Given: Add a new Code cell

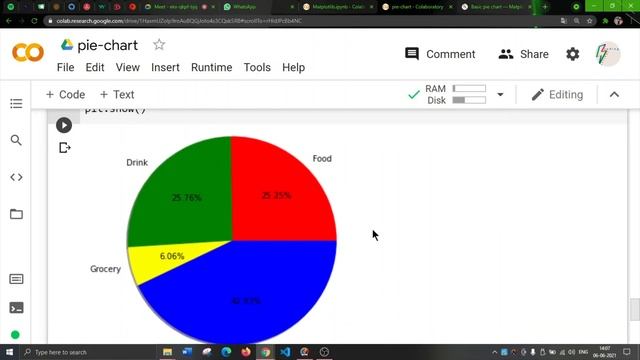Looking at the screenshot, I should coord(65,95).
